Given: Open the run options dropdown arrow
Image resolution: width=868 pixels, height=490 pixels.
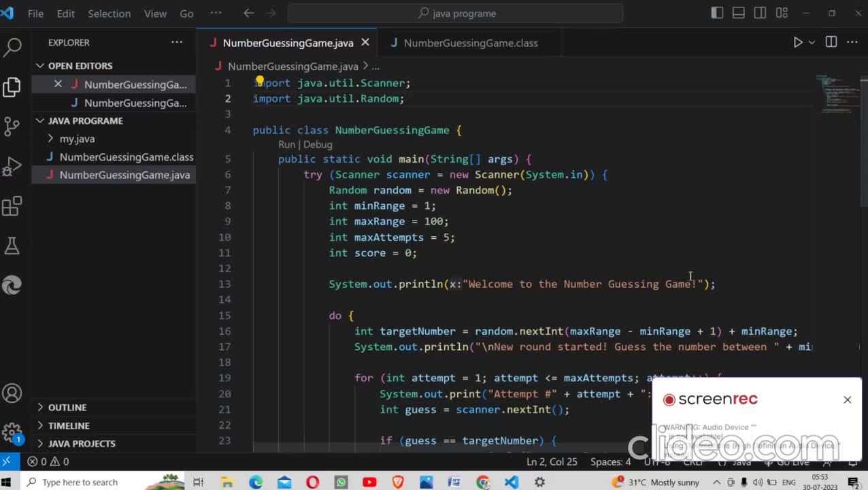Looking at the screenshot, I should 812,42.
